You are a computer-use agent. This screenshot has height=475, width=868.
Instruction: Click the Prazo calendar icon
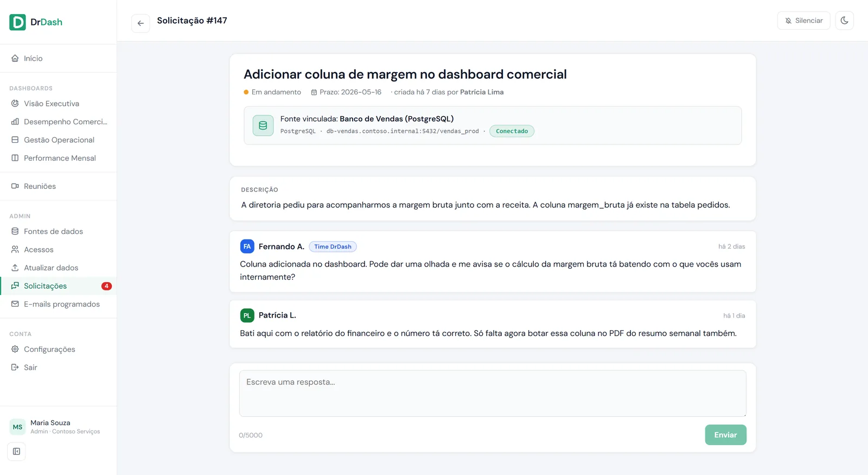point(314,92)
